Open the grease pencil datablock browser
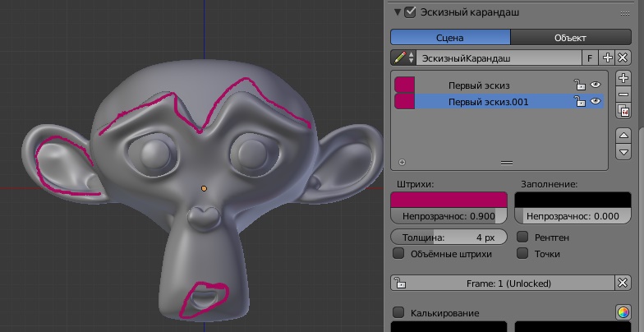644x332 pixels. [403, 58]
